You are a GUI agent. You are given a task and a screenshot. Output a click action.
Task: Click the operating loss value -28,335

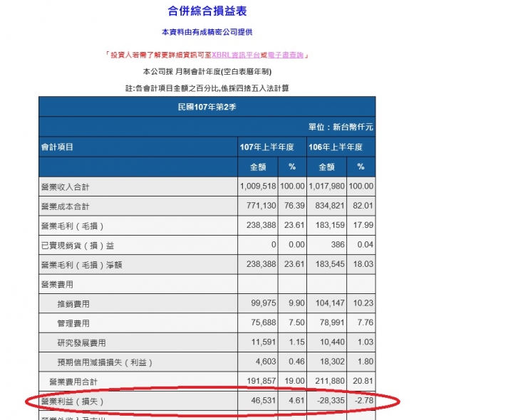tap(331, 400)
